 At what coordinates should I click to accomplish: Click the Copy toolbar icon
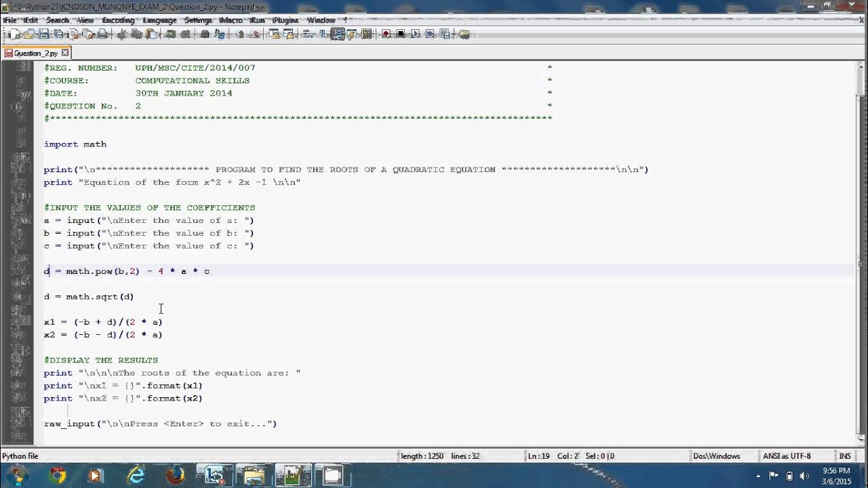point(137,34)
